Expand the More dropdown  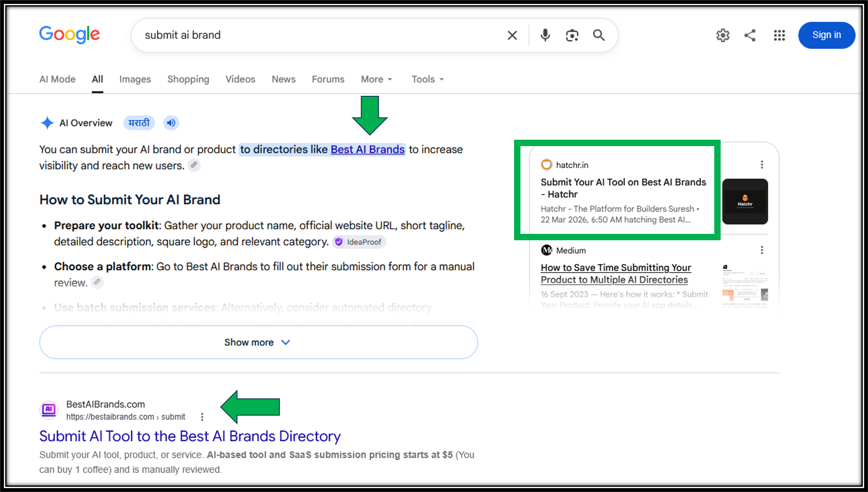(377, 79)
